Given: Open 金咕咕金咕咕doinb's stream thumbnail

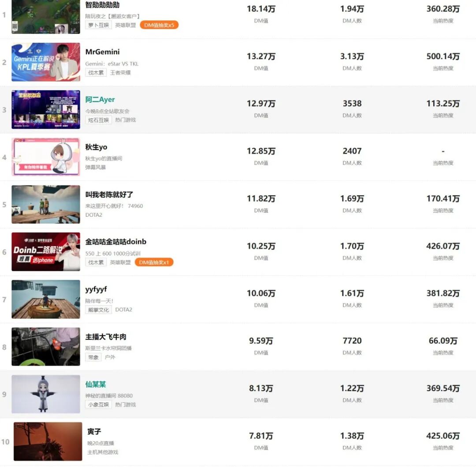Looking at the screenshot, I should click(46, 252).
